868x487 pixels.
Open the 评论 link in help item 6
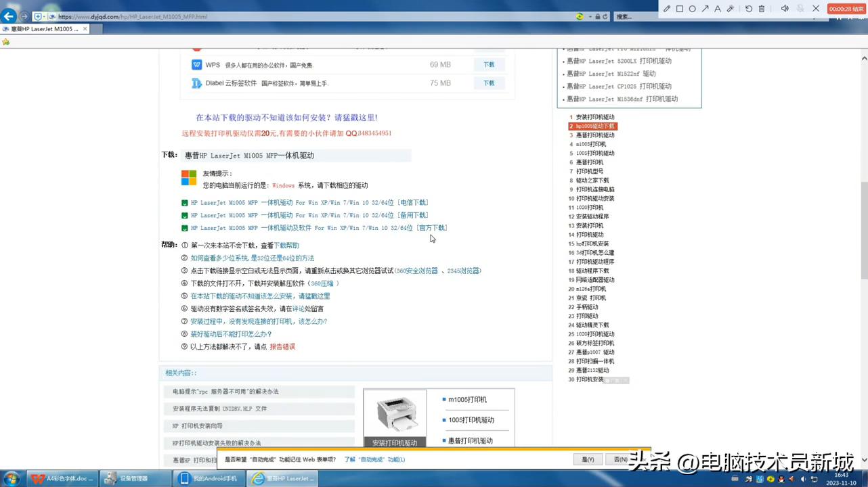(x=299, y=308)
